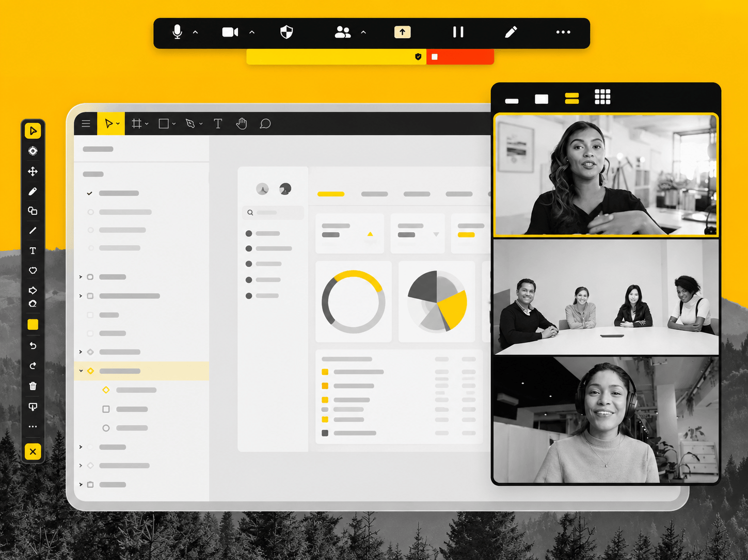748x560 pixels.
Task: Switch video panel to grid gallery view
Action: coord(602,97)
